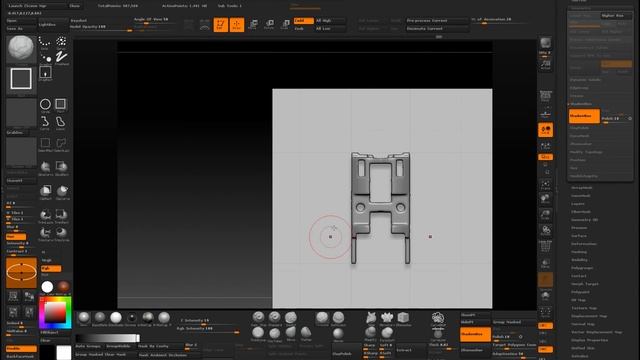Screen dimensions: 640x360
Task: Click the All Low button
Action: pos(330,29)
